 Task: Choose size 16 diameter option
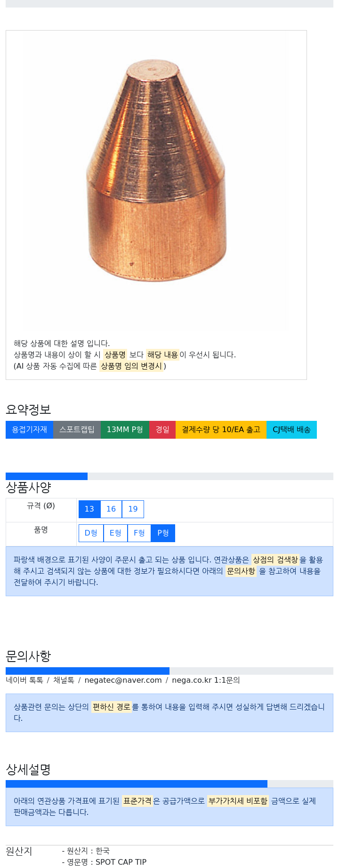coord(111,509)
